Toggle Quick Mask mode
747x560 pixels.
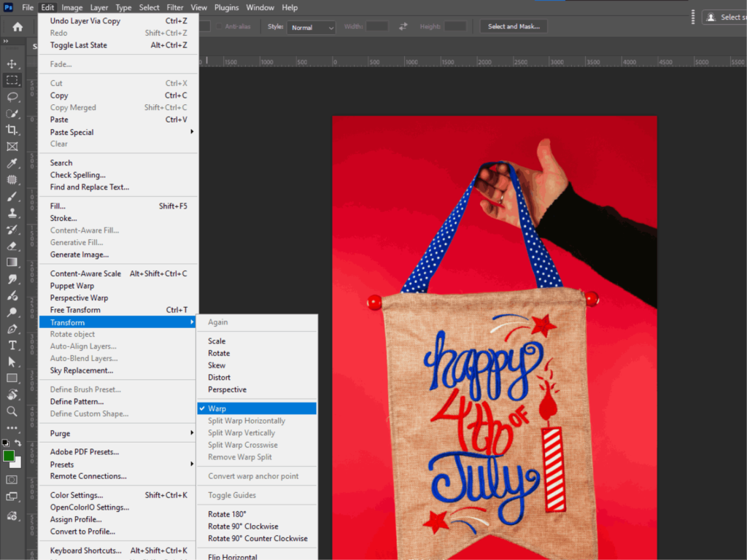click(x=12, y=480)
